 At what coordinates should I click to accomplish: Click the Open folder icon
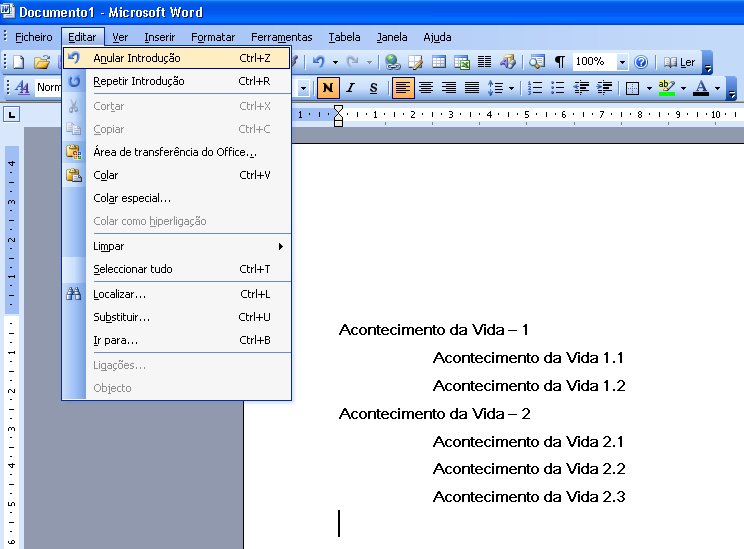point(42,62)
